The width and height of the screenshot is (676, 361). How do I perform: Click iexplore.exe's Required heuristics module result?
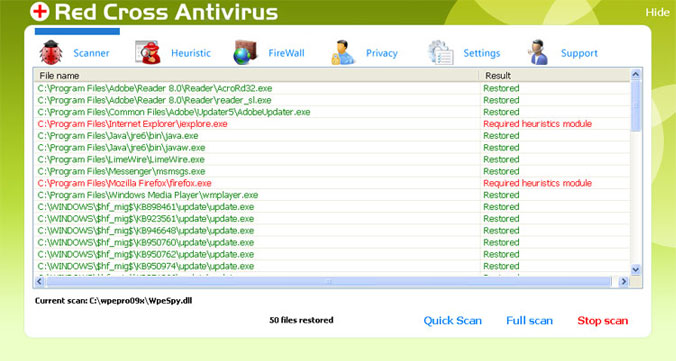(x=537, y=124)
